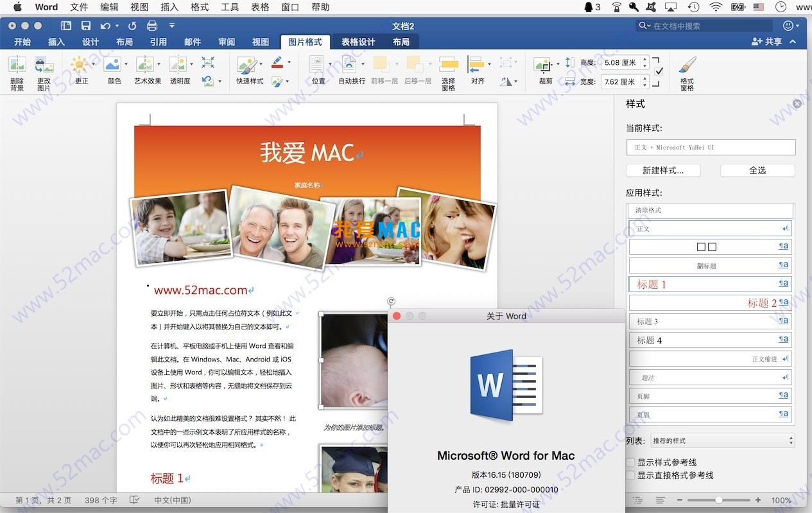
Task: Open the Customize Quick Access Toolbar dropdown
Action: tap(172, 26)
